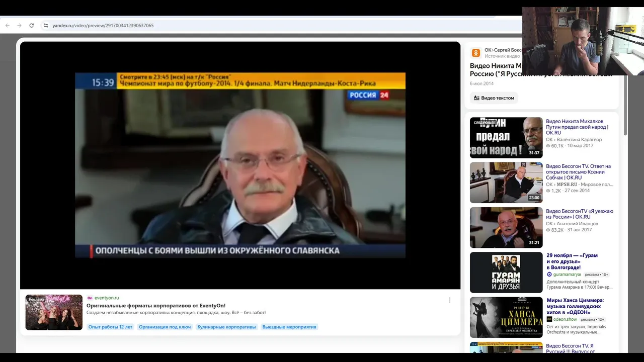Click the 'реклама • 18+' label
The height and width of the screenshot is (362, 644).
point(597,275)
